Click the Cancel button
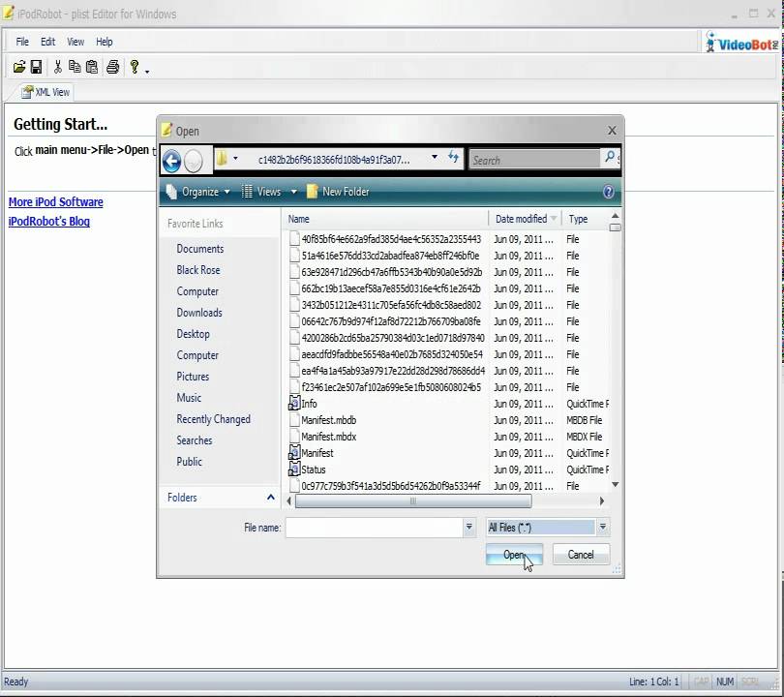This screenshot has height=697, width=784. tap(581, 555)
